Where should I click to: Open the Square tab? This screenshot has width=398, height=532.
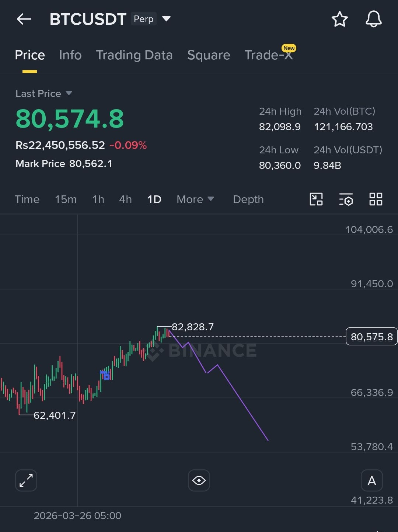click(x=209, y=55)
